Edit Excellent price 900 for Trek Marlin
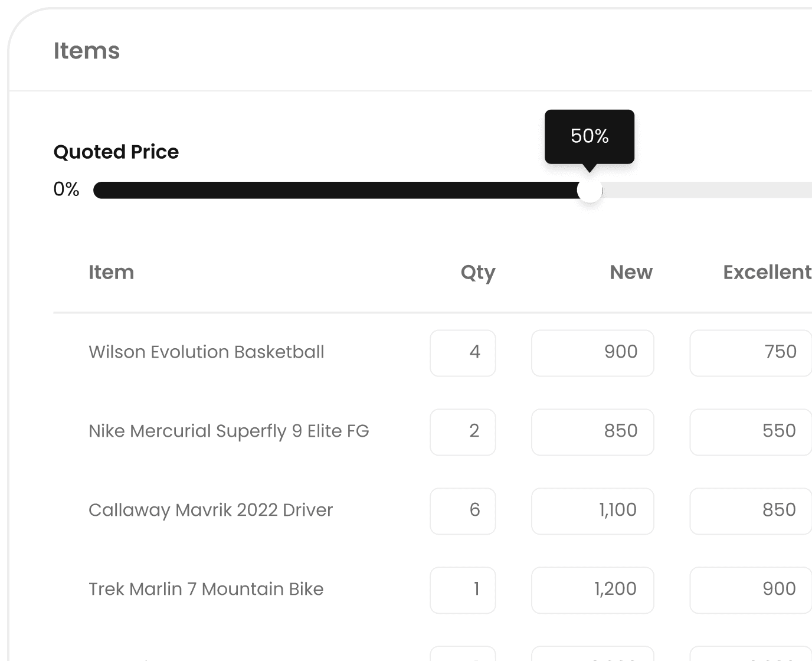Viewport: 812px width, 661px height. pos(751,590)
